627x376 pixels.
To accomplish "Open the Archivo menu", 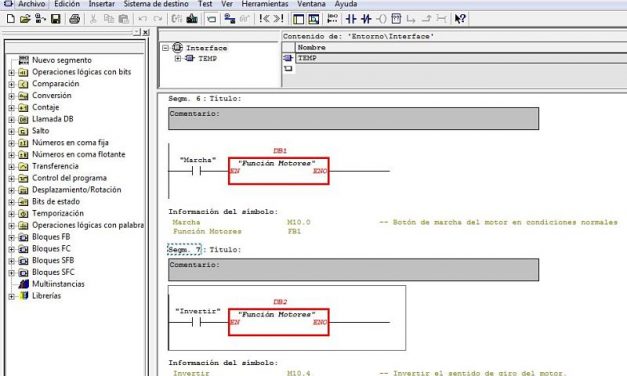I will point(32,4).
